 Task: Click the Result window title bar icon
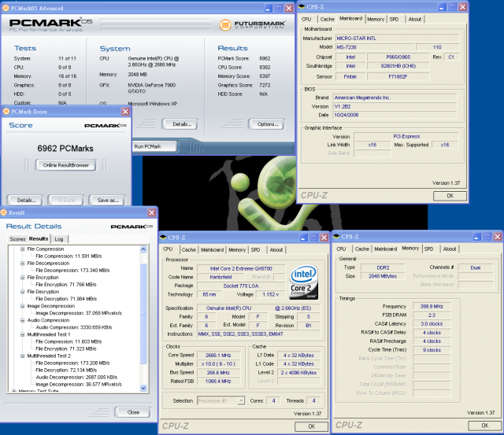pyautogui.click(x=4, y=212)
